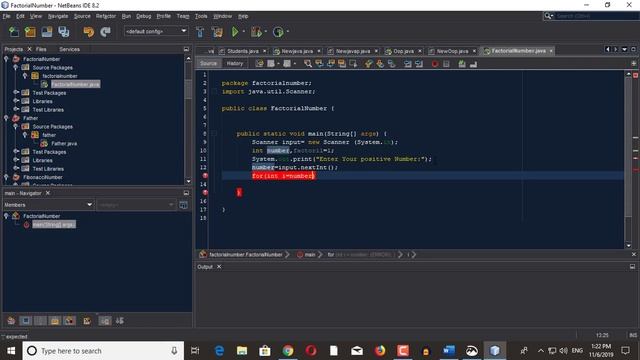640x360 pixels.
Task: Switch to the Oop.java tab
Action: coord(403,51)
